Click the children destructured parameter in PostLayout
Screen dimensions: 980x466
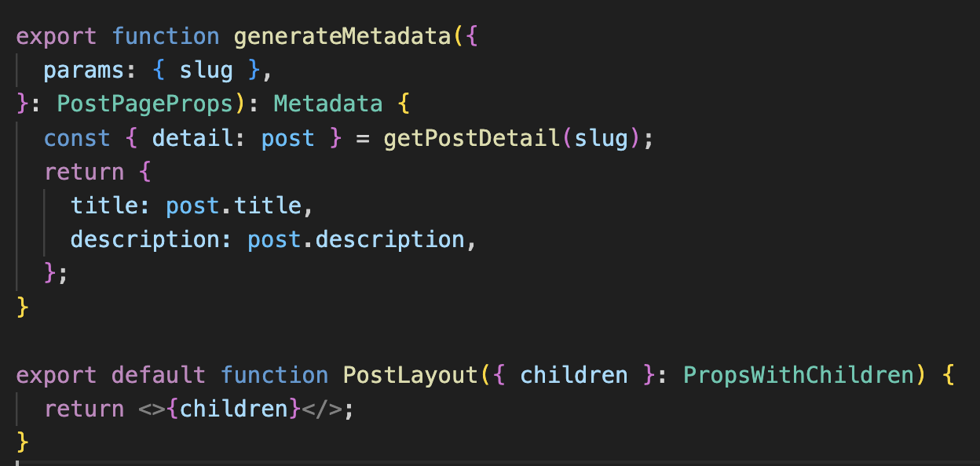574,374
